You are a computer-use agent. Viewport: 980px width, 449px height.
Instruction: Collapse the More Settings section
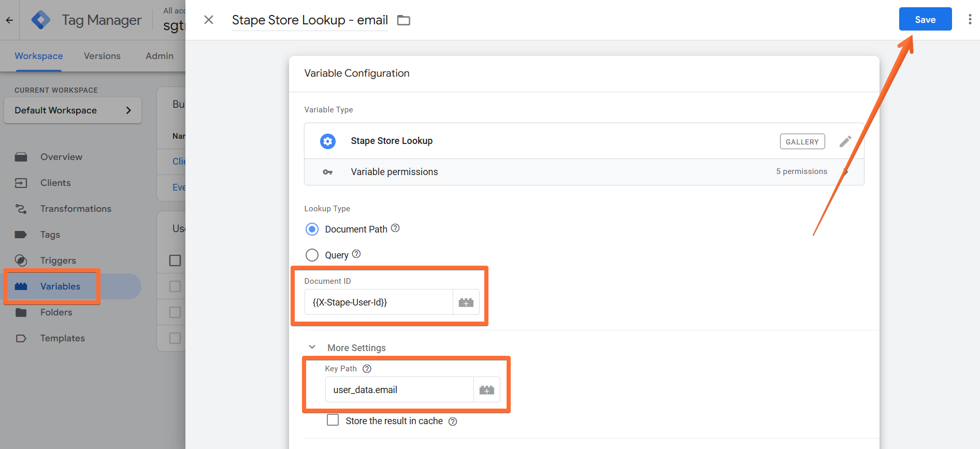coord(312,347)
